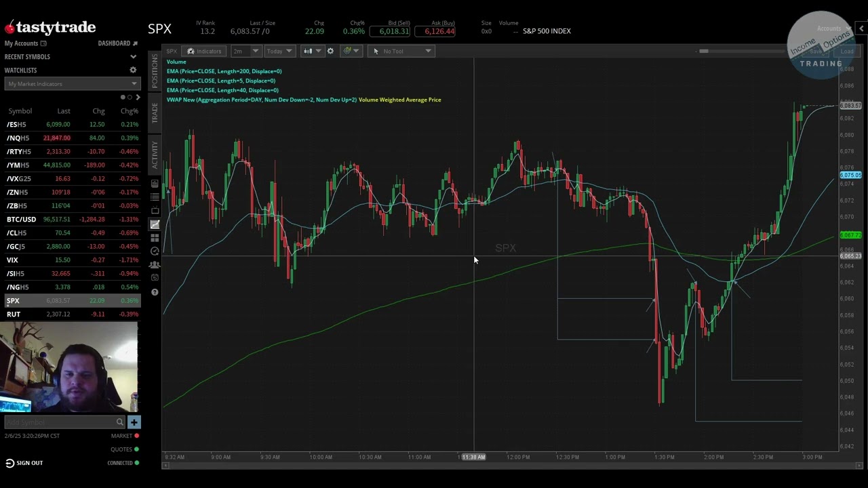
Task: Go to next watchlist column page arrow
Action: (x=138, y=98)
